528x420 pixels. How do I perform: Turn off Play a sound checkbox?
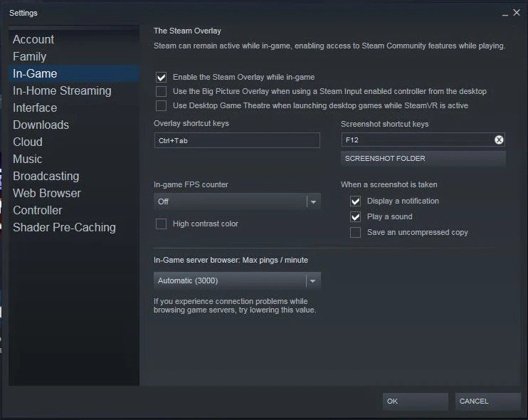tap(356, 216)
